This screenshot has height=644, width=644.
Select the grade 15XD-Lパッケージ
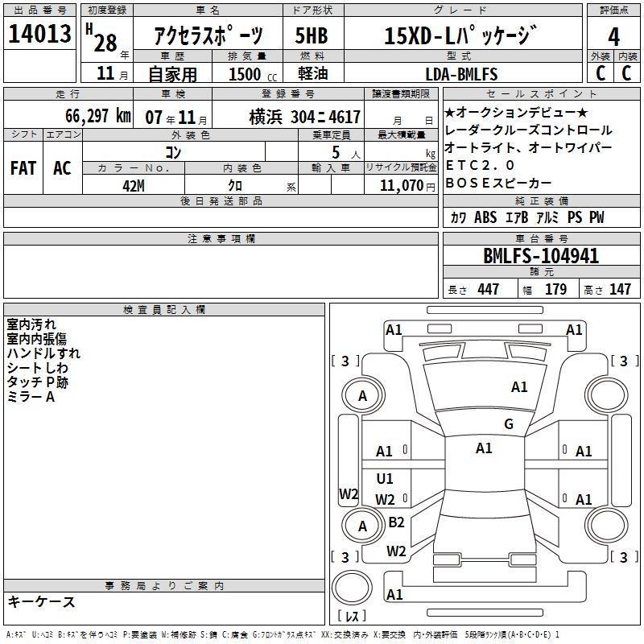pyautogui.click(x=460, y=35)
